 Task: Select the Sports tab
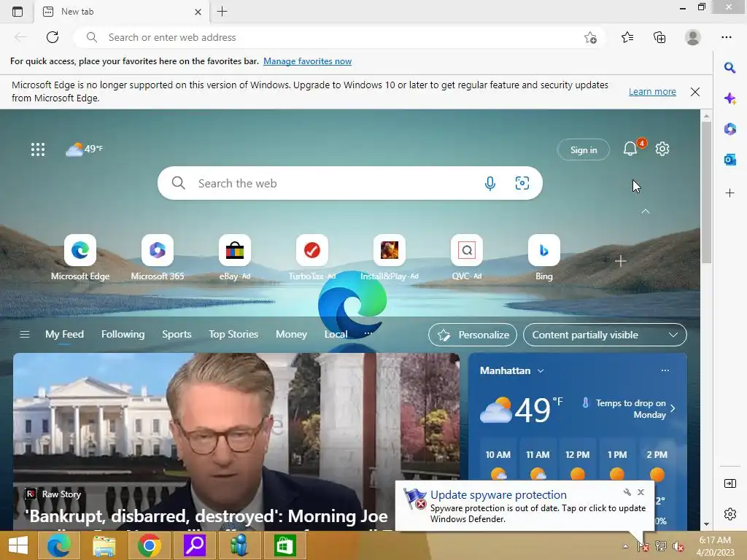(x=177, y=334)
